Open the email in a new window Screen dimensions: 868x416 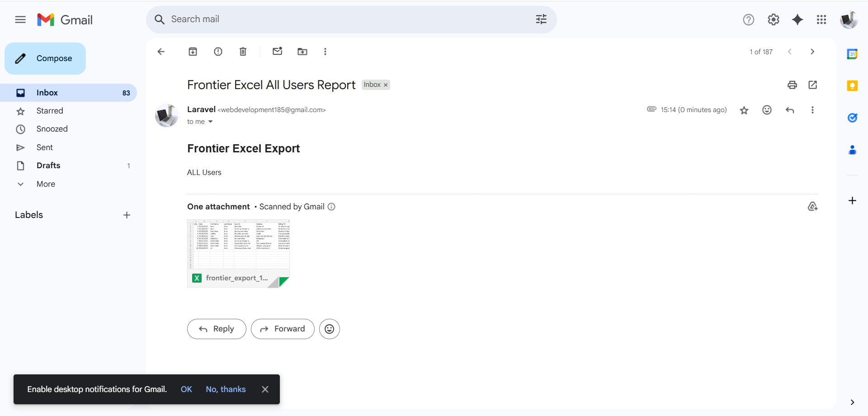pyautogui.click(x=812, y=85)
